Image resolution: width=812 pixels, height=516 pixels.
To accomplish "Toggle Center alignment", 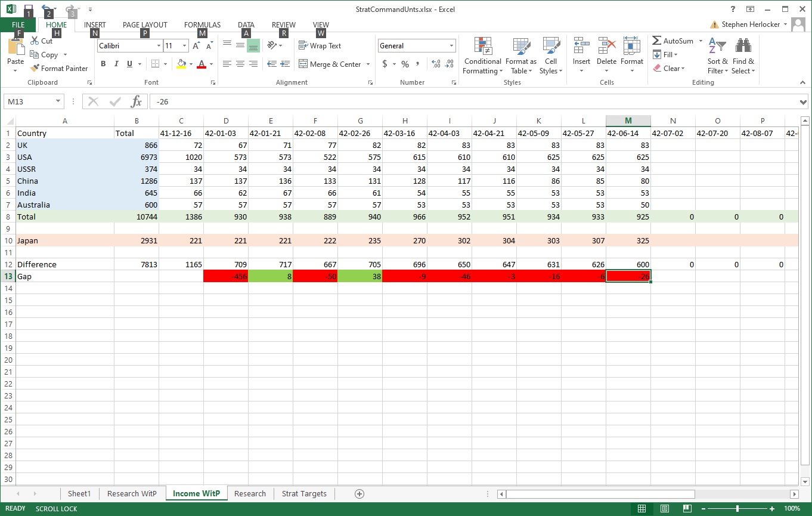I will (240, 64).
